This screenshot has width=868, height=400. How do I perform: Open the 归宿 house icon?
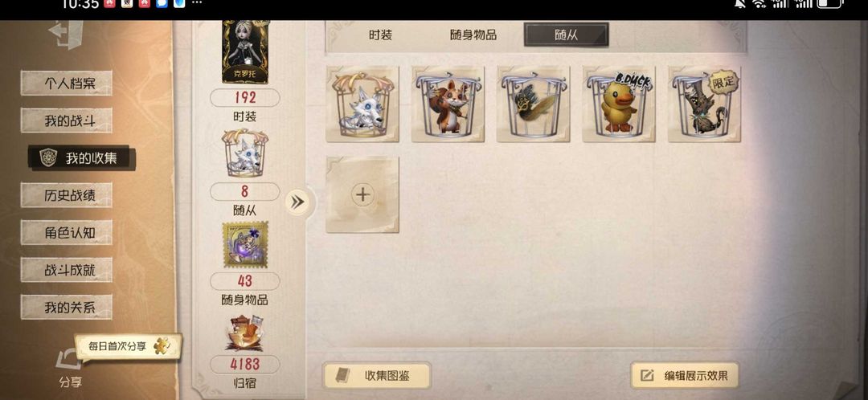point(244,333)
